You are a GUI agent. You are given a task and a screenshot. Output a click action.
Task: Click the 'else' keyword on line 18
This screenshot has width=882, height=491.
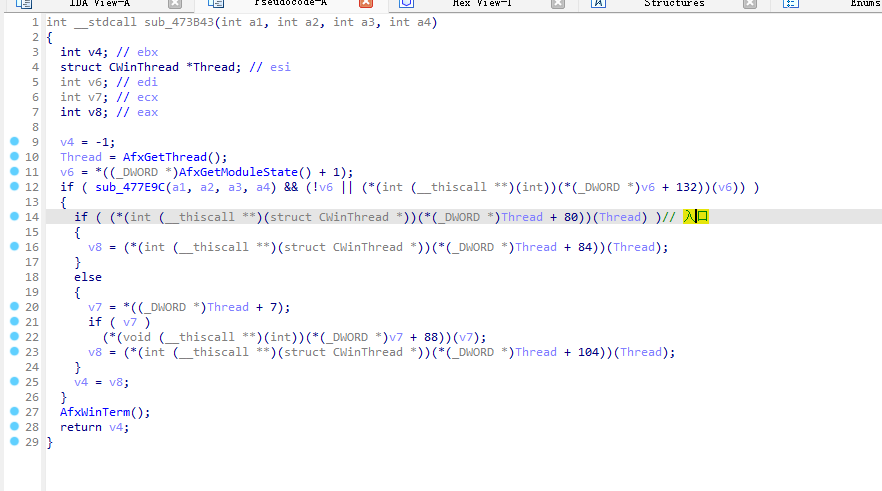pyautogui.click(x=88, y=277)
